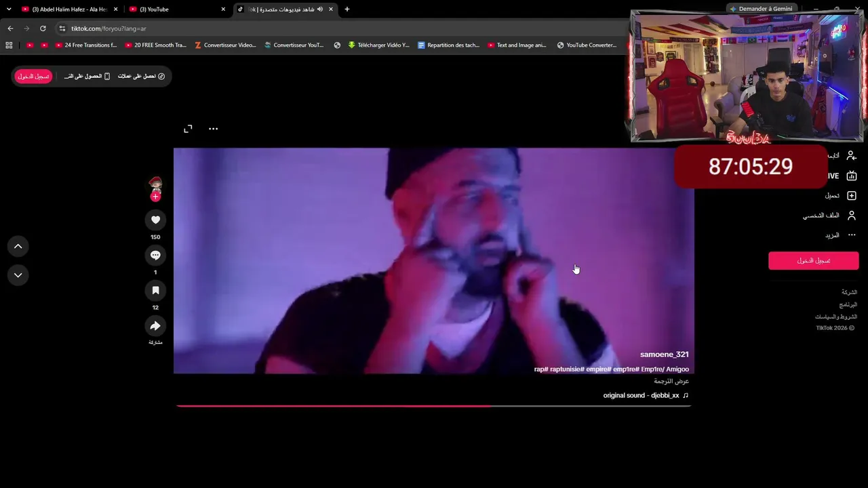Click the 'original sound - djebbi_xx' link
The width and height of the screenshot is (868, 488).
click(641, 396)
